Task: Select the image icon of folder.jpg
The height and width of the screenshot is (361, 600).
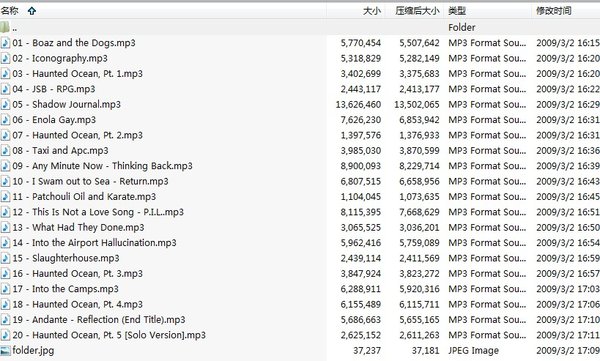Action: coord(5,350)
